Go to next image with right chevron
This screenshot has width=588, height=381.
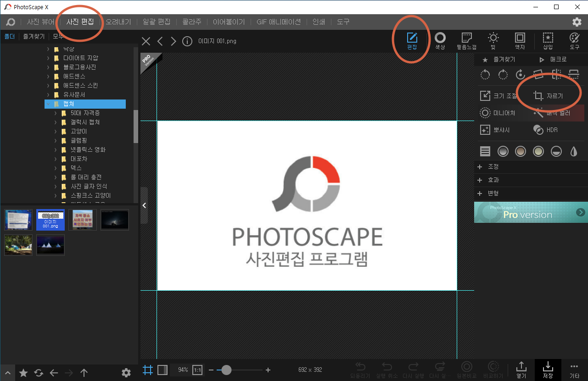(173, 41)
